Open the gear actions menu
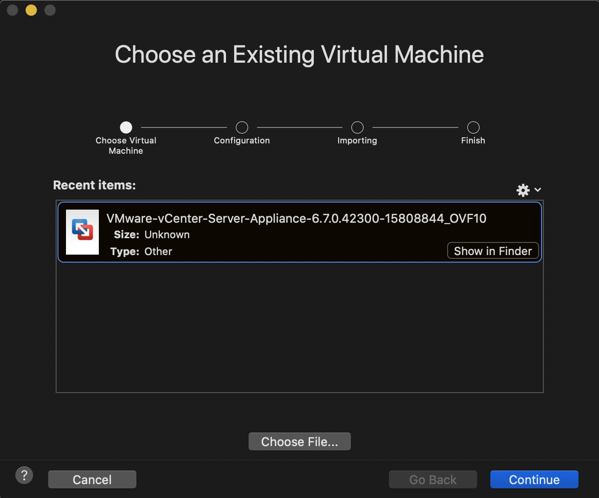 click(523, 190)
